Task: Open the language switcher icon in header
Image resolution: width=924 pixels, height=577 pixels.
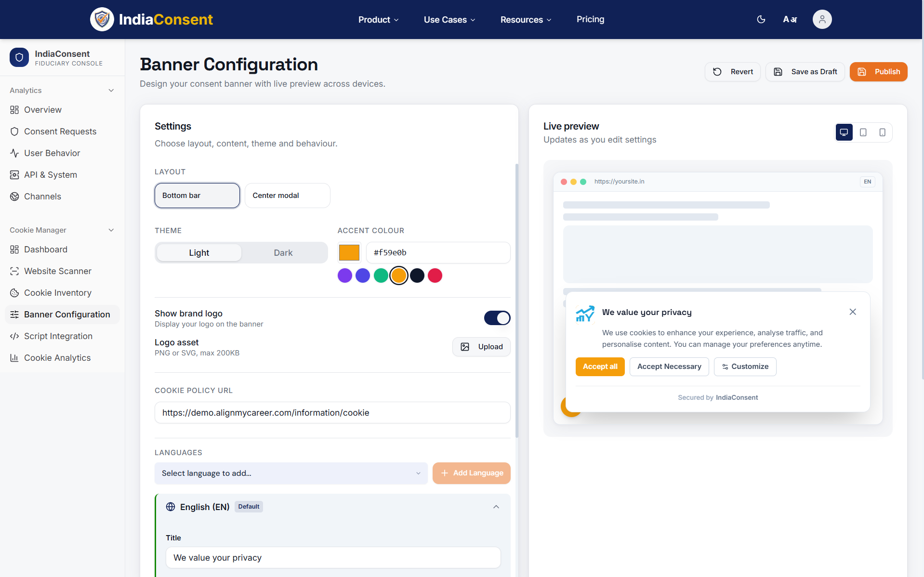Action: [x=790, y=19]
